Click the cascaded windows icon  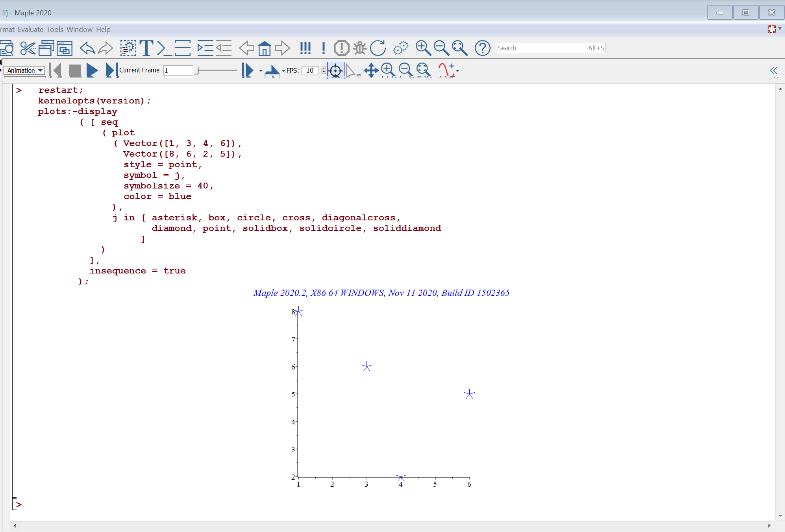(46, 48)
